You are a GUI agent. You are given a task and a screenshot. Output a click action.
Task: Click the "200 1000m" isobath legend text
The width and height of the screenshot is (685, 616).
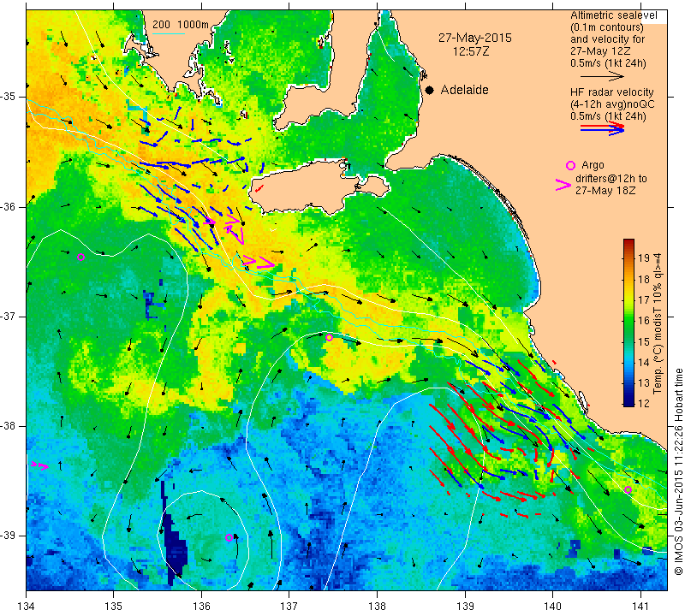(x=181, y=25)
